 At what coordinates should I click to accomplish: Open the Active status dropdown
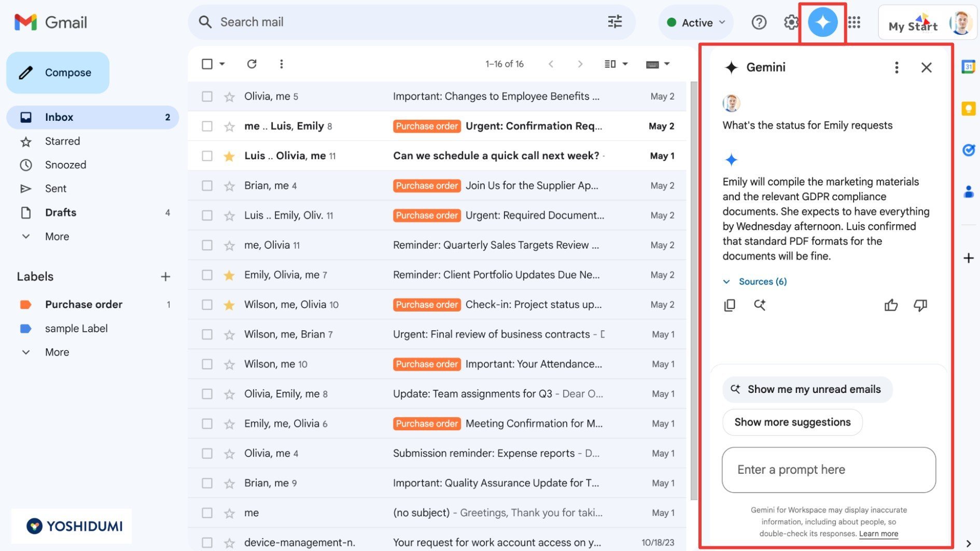click(x=696, y=22)
